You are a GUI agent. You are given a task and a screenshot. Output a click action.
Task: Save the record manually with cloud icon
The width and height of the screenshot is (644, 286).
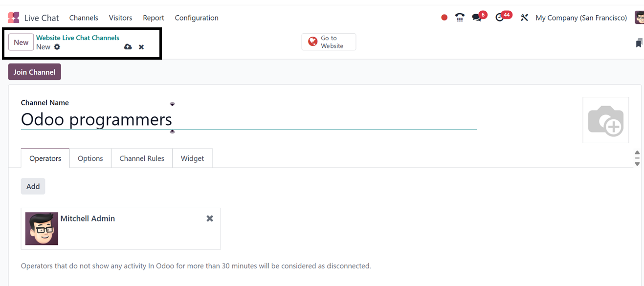[x=128, y=47]
